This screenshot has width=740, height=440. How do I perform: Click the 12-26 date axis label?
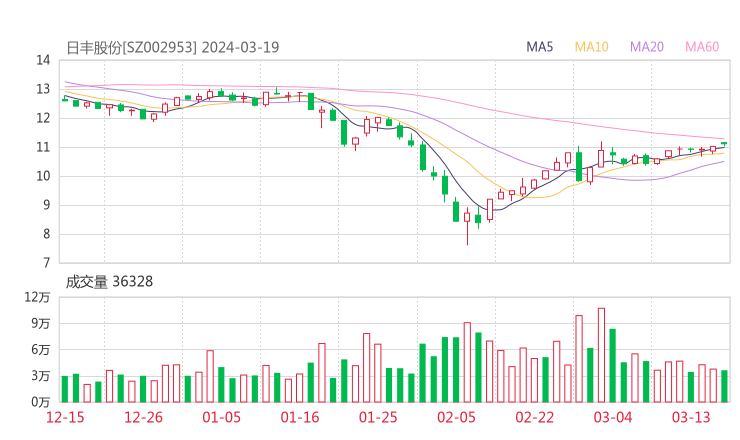tap(143, 417)
